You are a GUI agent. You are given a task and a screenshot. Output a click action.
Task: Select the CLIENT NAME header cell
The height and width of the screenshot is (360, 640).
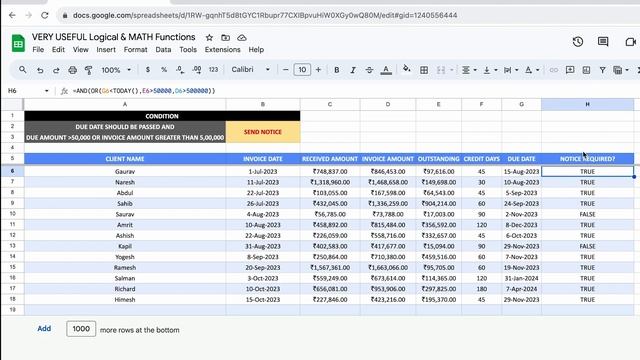(x=125, y=159)
